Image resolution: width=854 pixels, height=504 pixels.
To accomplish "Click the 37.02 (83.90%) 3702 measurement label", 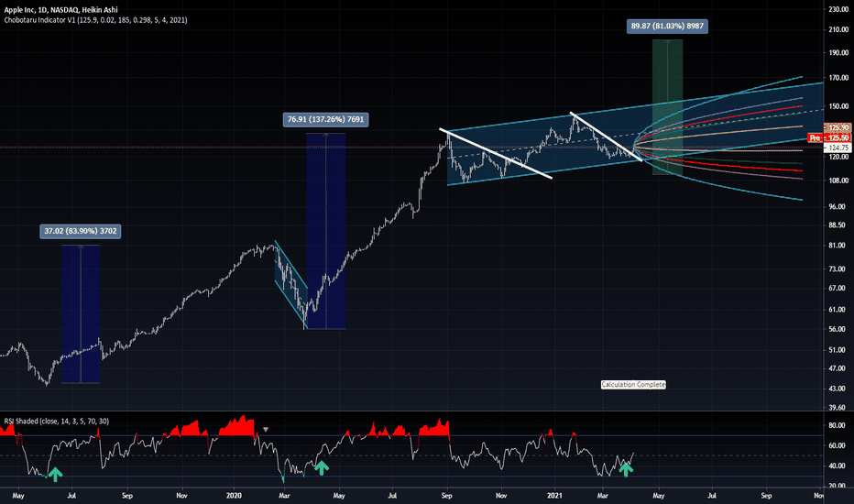I will (x=81, y=231).
